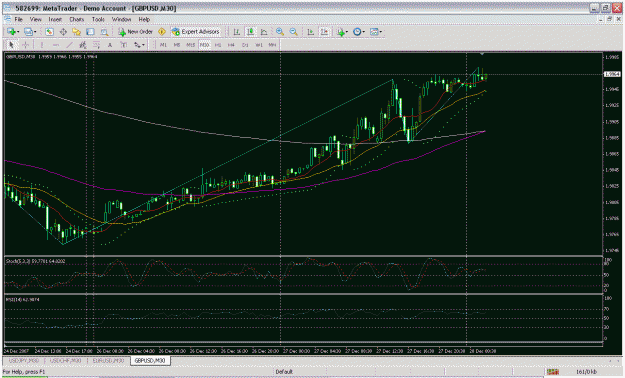
Task: Click the New Order button
Action: pyautogui.click(x=136, y=32)
